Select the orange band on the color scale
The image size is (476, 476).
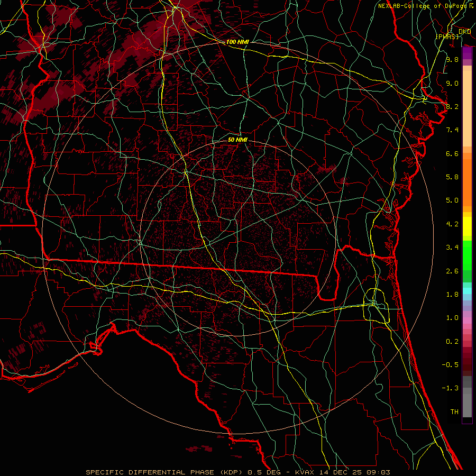click(x=467, y=180)
